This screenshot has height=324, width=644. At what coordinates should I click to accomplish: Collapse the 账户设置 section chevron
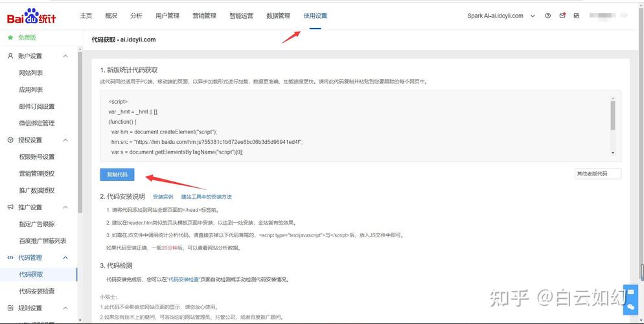65,56
